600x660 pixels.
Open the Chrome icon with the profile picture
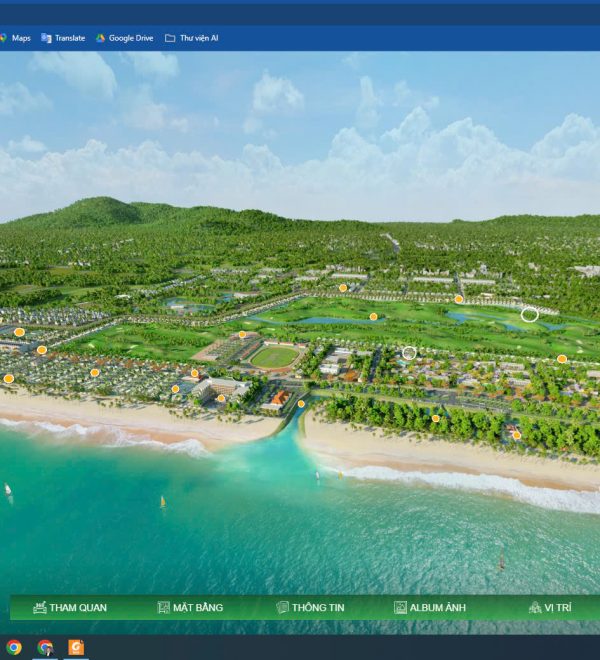pos(45,647)
